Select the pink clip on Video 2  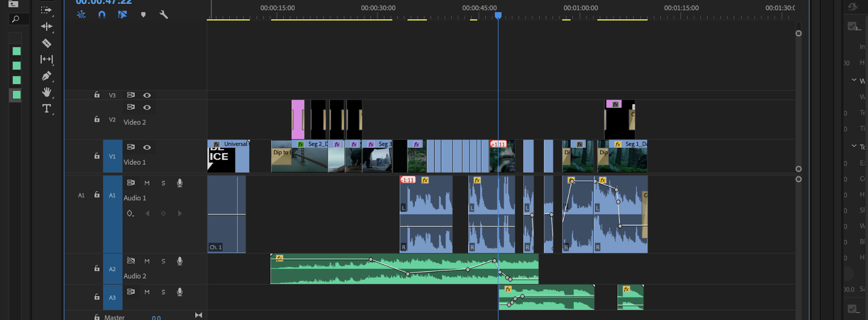pyautogui.click(x=298, y=119)
